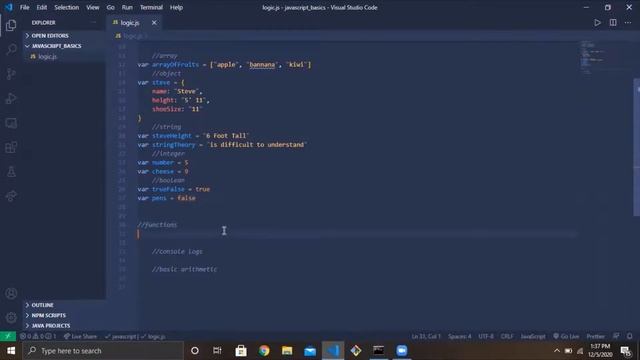
Task: Click the Go Live status bar button
Action: click(x=566, y=336)
